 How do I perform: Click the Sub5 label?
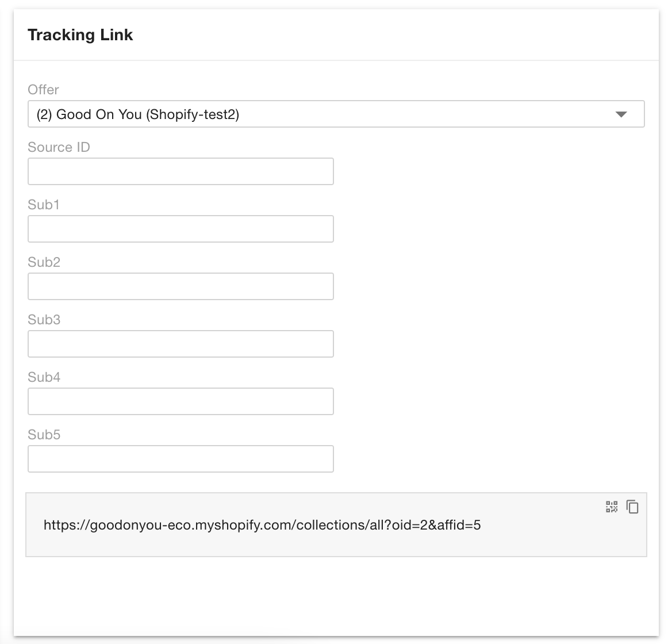pyautogui.click(x=44, y=435)
